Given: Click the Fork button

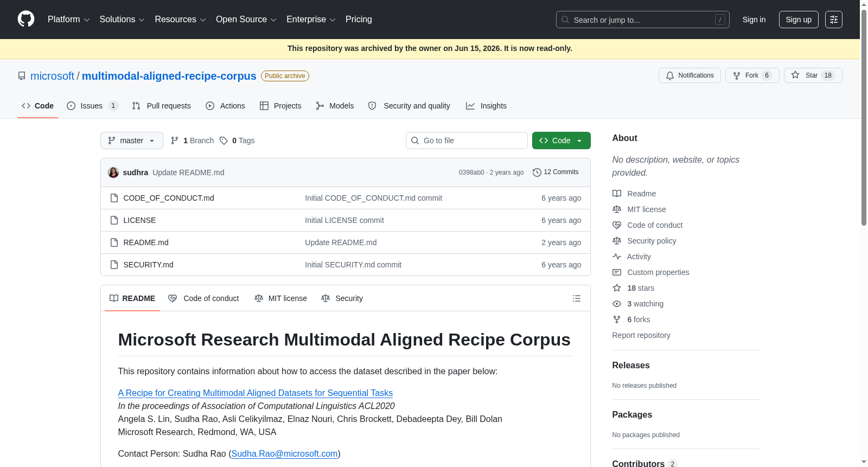Looking at the screenshot, I should [x=752, y=75].
